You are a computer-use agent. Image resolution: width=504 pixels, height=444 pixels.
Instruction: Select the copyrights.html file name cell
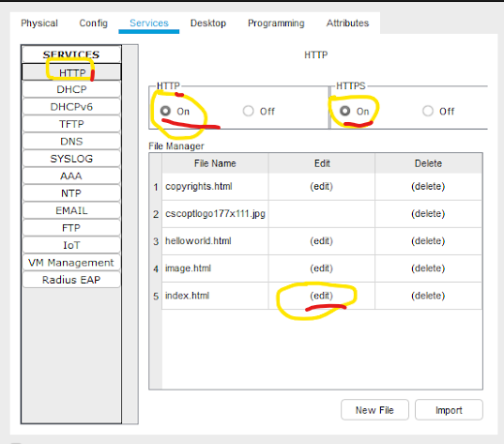pyautogui.click(x=215, y=187)
